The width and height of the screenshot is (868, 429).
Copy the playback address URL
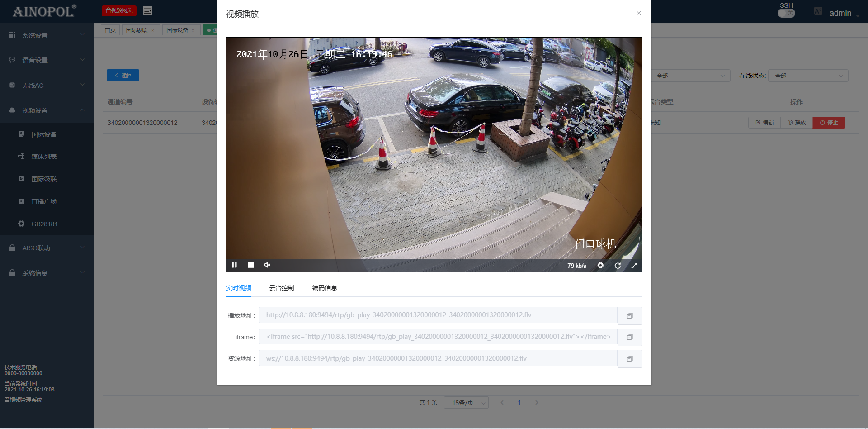pos(629,316)
